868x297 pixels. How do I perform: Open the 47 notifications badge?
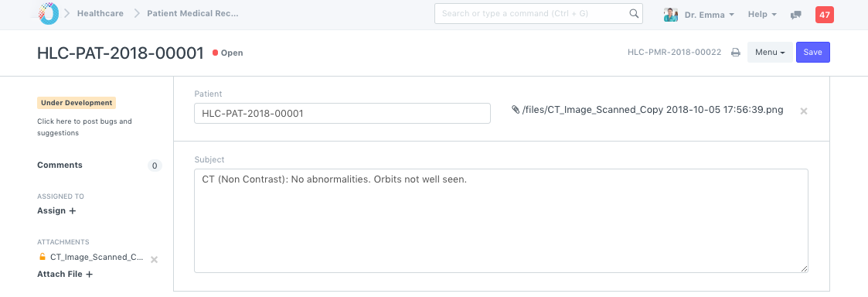point(824,15)
